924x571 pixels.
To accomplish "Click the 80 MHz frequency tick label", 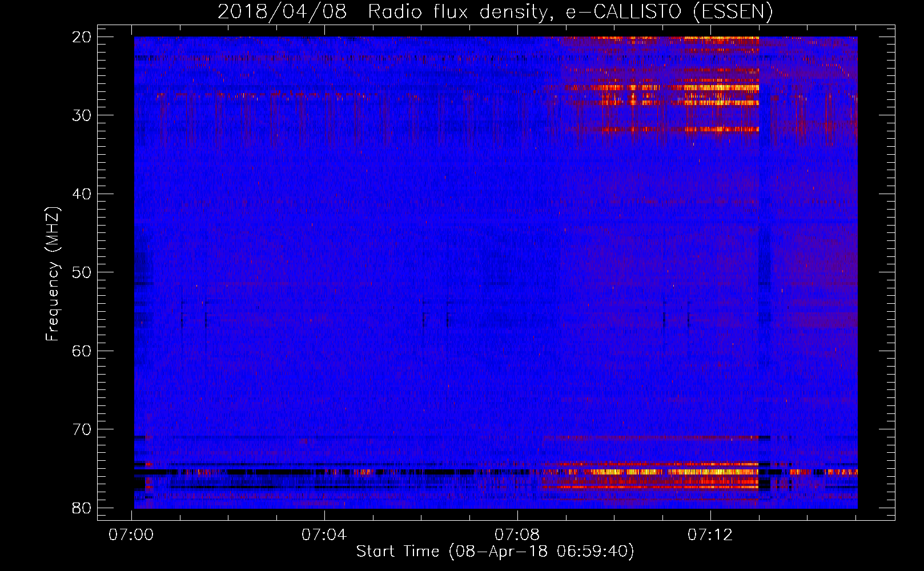I will (x=82, y=508).
